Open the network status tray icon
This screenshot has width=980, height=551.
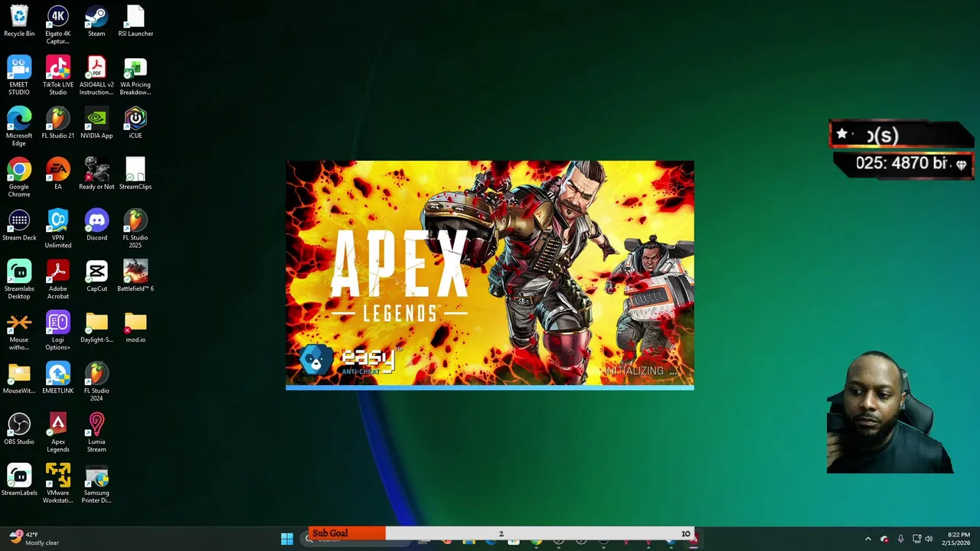pos(916,539)
